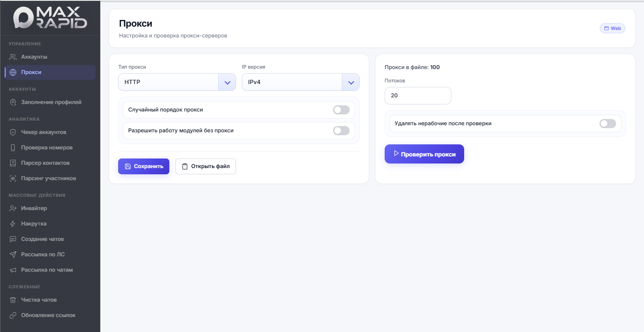644x332 pixels.
Task: Click the Накрутка lightning bolt icon
Action: 13,224
